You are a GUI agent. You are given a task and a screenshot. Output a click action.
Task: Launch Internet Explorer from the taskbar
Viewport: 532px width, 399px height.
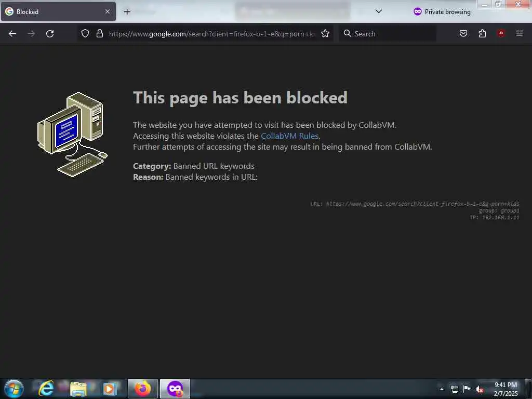[46, 389]
